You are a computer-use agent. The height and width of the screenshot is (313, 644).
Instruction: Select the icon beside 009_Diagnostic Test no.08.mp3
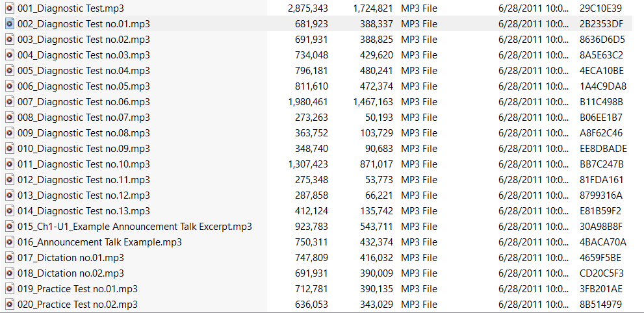(x=10, y=133)
